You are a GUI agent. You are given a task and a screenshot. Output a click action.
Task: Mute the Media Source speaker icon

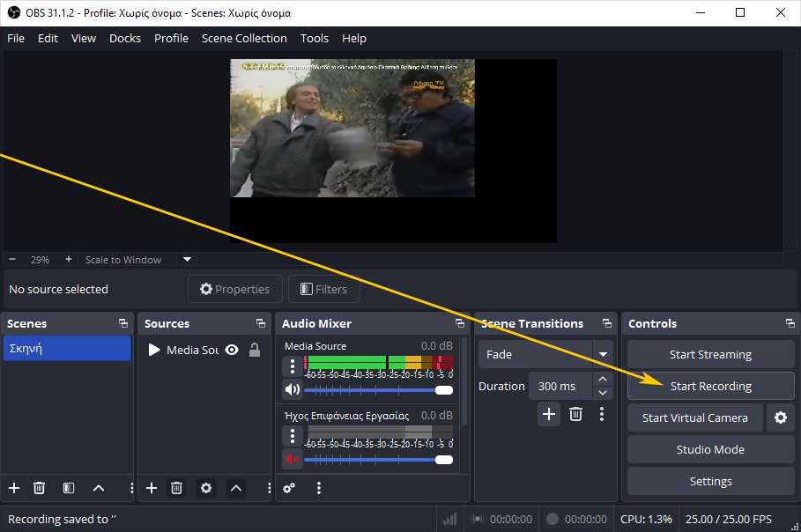(292, 389)
